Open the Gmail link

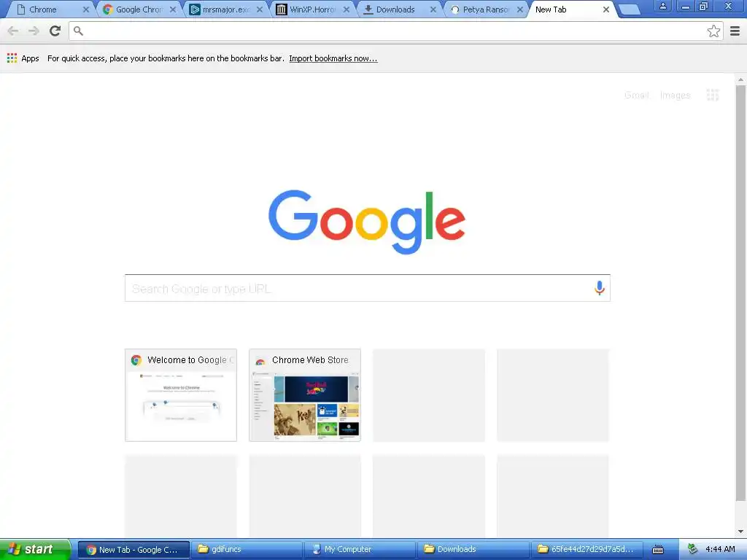coord(636,96)
